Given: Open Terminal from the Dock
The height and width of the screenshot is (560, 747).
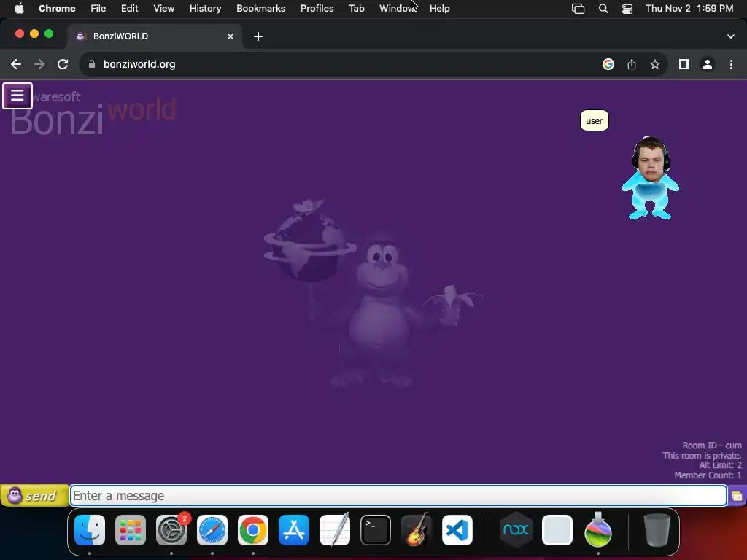Looking at the screenshot, I should (x=376, y=530).
